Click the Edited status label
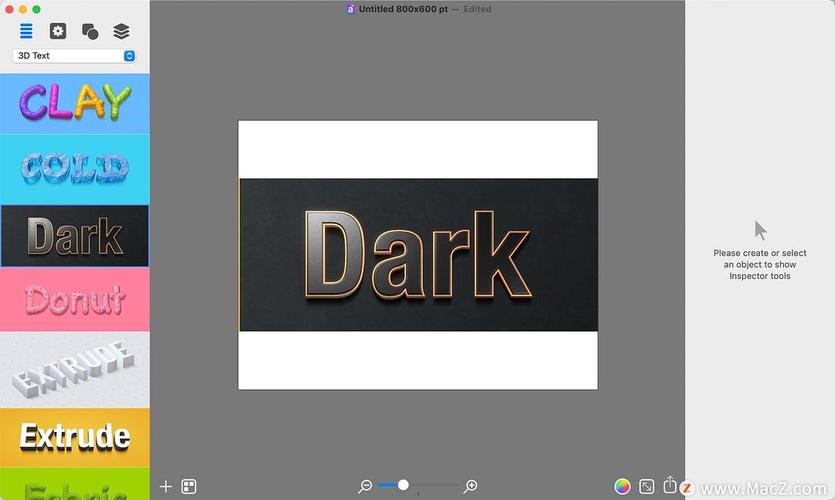This screenshot has height=500, width=835. pyautogui.click(x=477, y=9)
